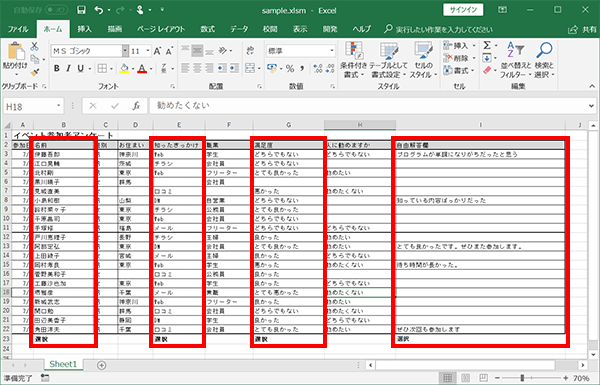Select the format painter brush icon
Viewport: 600px width, 385px height.
point(35,72)
